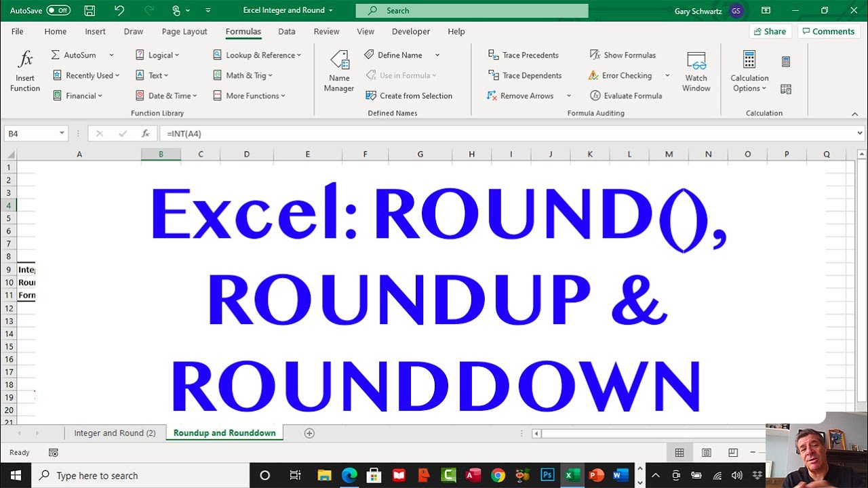Expand the formula bar
This screenshot has width=868, height=488.
click(861, 134)
